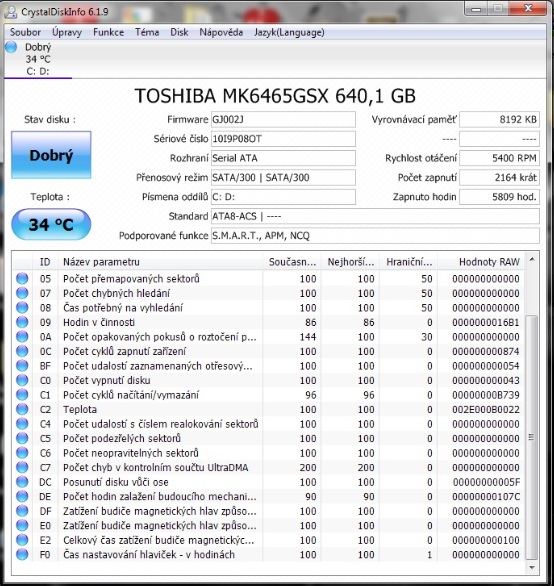Viewport: 554px width, 586px height.
Task: Click status icon of row C5 Počet podezřelých sektorů
Action: pyautogui.click(x=22, y=438)
